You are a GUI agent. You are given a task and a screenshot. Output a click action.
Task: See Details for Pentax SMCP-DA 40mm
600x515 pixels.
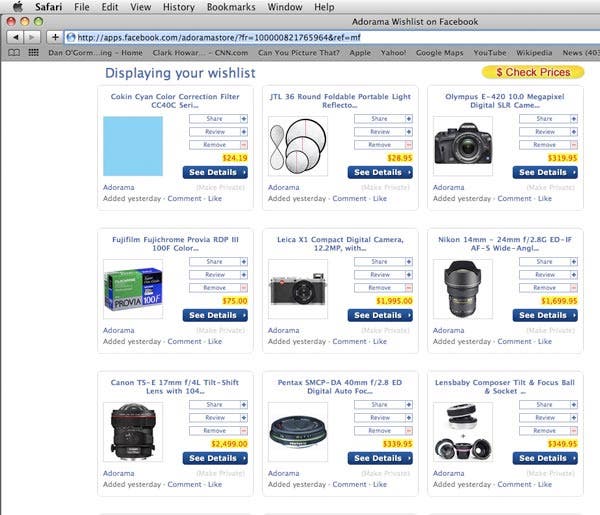pyautogui.click(x=380, y=458)
